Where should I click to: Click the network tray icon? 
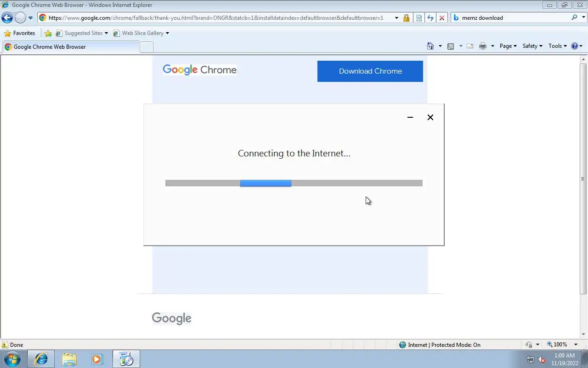(531, 360)
